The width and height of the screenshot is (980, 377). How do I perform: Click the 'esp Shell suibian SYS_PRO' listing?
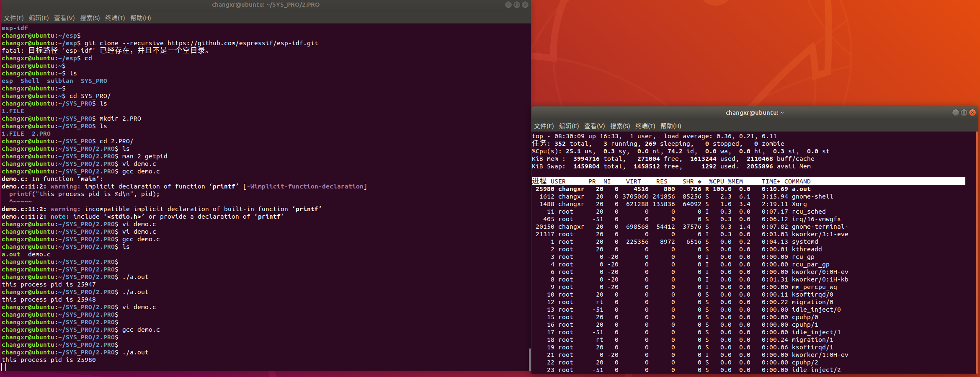[x=54, y=81]
